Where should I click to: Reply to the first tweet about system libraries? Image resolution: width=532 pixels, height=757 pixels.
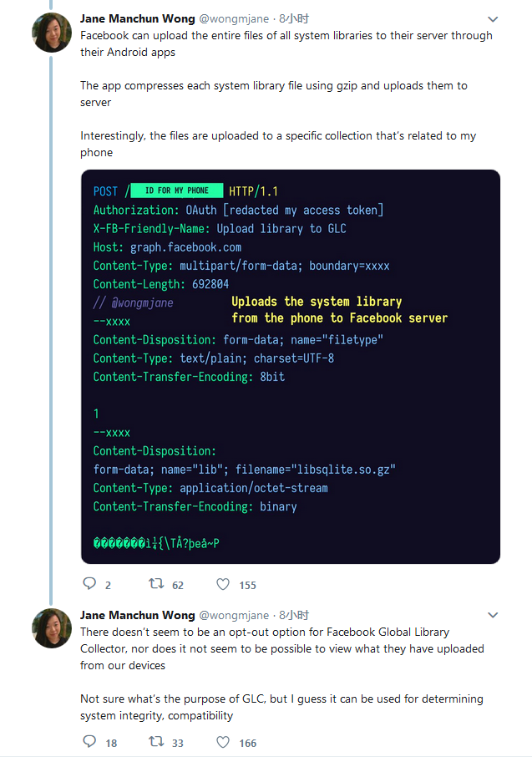coord(90,584)
